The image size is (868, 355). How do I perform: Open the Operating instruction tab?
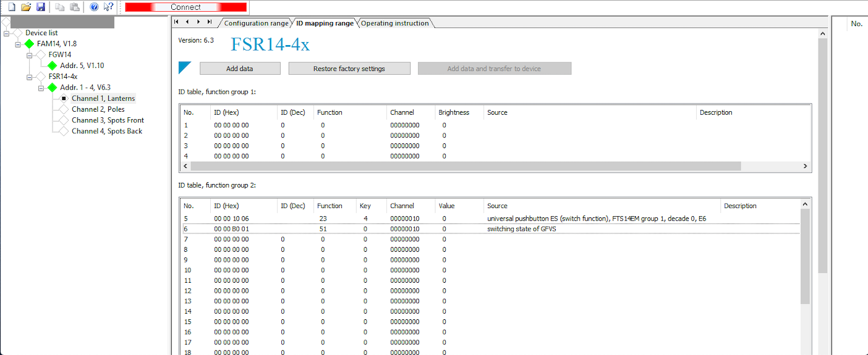click(394, 23)
